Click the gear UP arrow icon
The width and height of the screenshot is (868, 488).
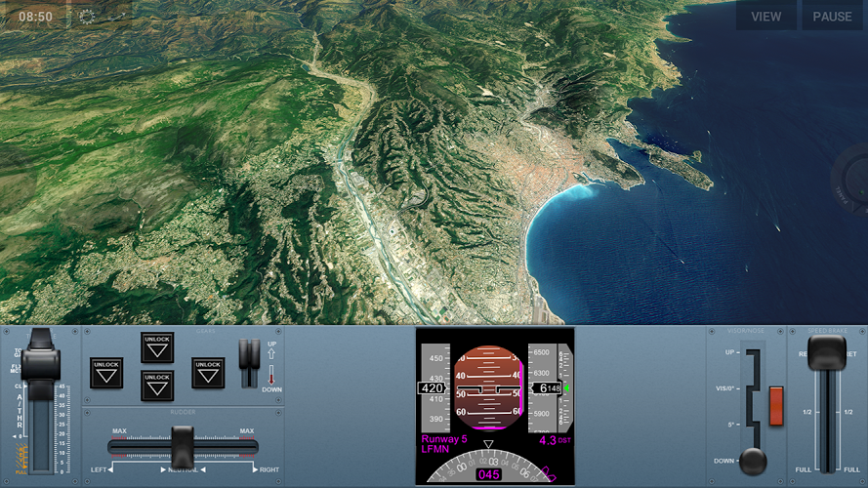pyautogui.click(x=271, y=355)
